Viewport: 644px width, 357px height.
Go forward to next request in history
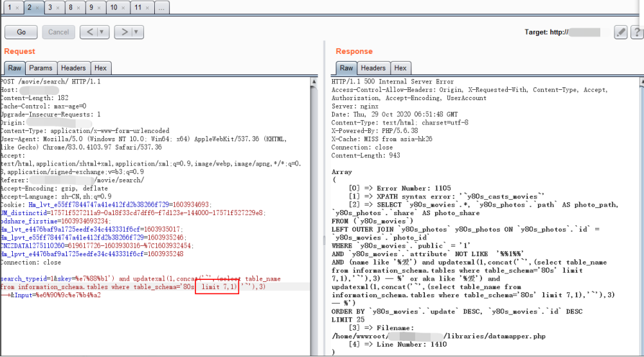pyautogui.click(x=123, y=32)
